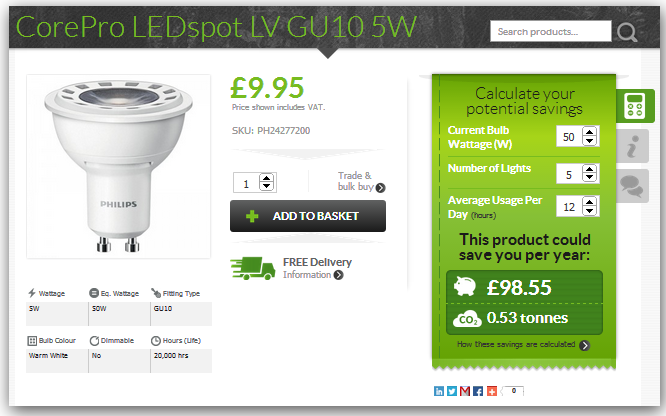Viewport: 666px width, 416px height.
Task: Increase the basket quantity with up arrow
Action: pos(266,178)
